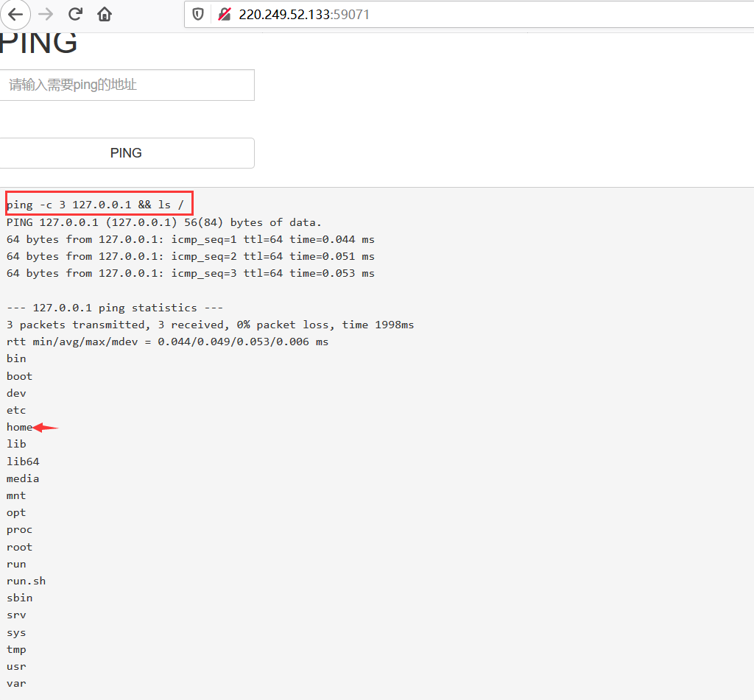
Task: Click the browser forward arrow
Action: point(45,14)
